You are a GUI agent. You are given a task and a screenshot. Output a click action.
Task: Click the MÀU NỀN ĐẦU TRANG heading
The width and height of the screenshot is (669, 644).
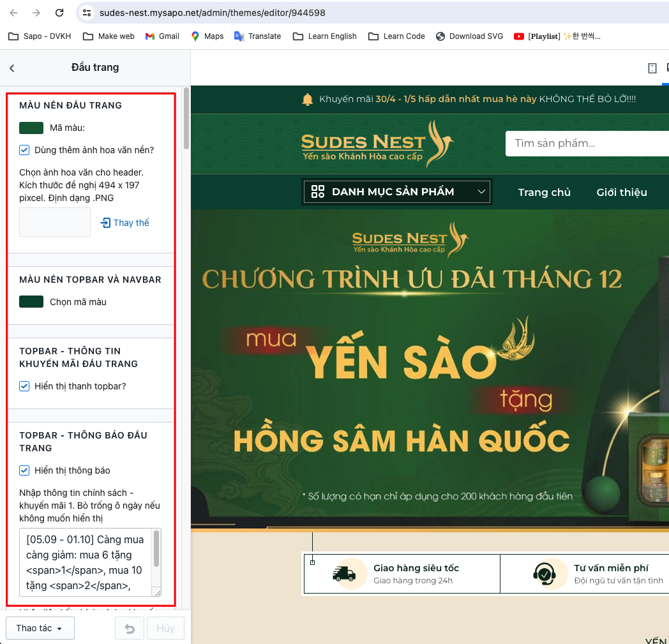click(70, 105)
